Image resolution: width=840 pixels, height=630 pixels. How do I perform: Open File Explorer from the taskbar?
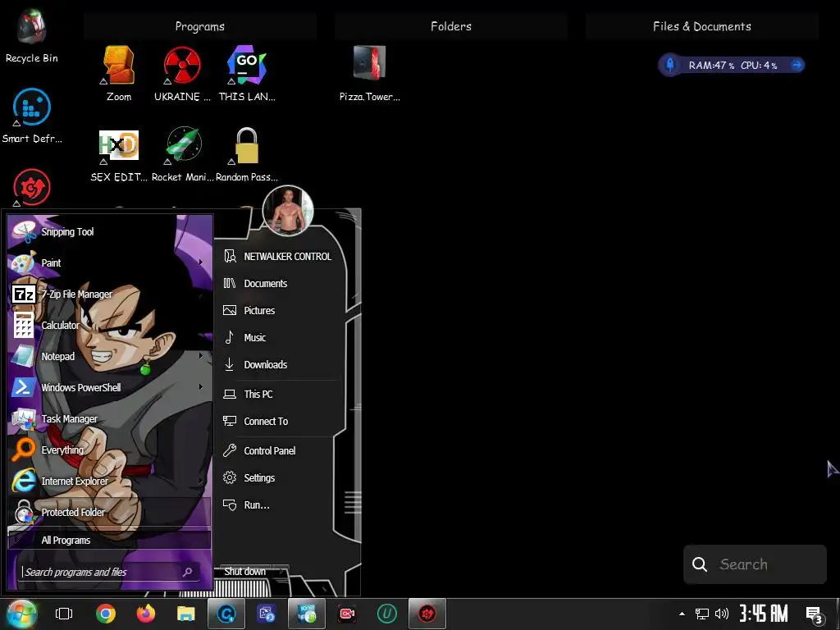(x=186, y=614)
